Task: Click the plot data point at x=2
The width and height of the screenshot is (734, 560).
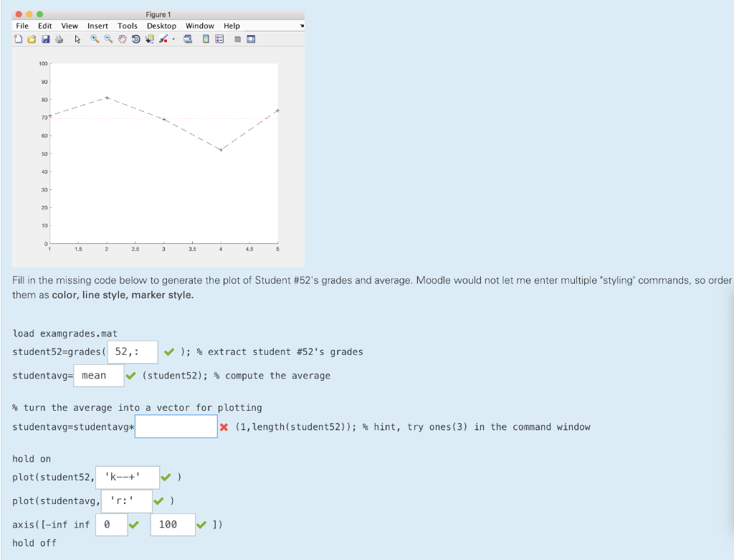Action: point(107,98)
